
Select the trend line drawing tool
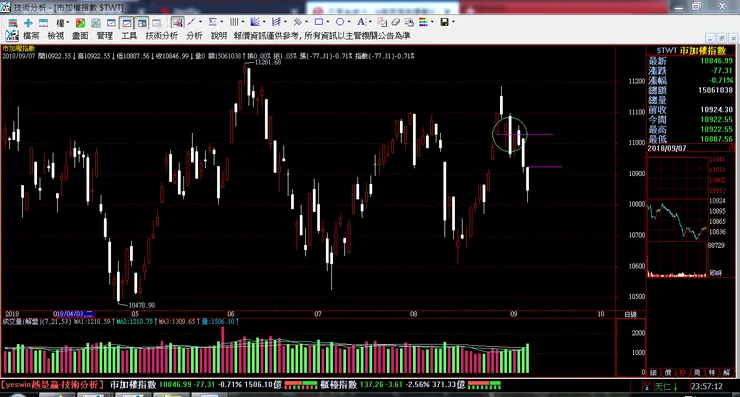192,22
